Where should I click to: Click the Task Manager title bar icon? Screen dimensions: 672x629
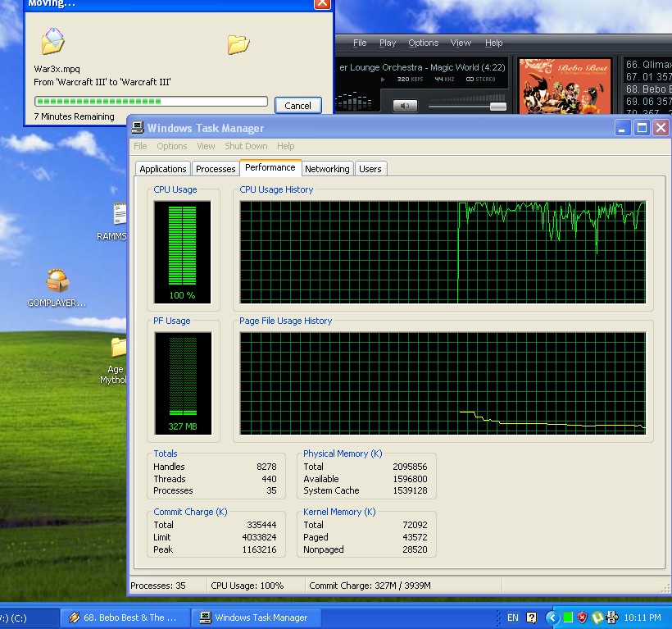(138, 128)
